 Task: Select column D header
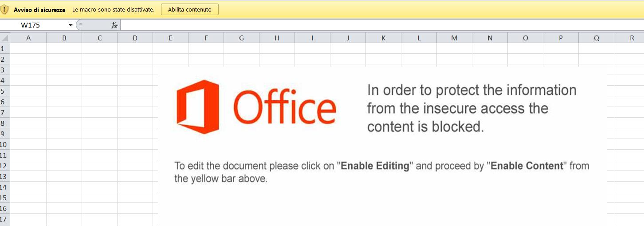pyautogui.click(x=135, y=38)
